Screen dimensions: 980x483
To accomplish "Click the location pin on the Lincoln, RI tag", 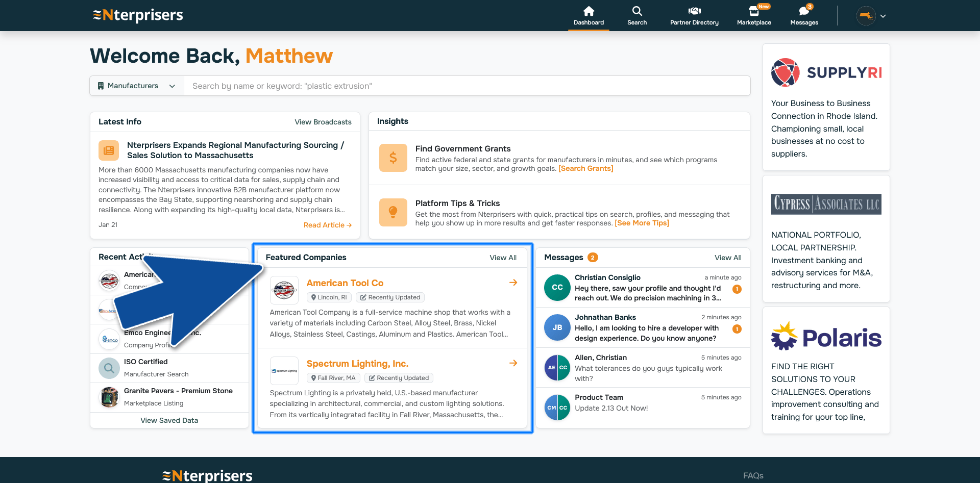I will coord(314,297).
